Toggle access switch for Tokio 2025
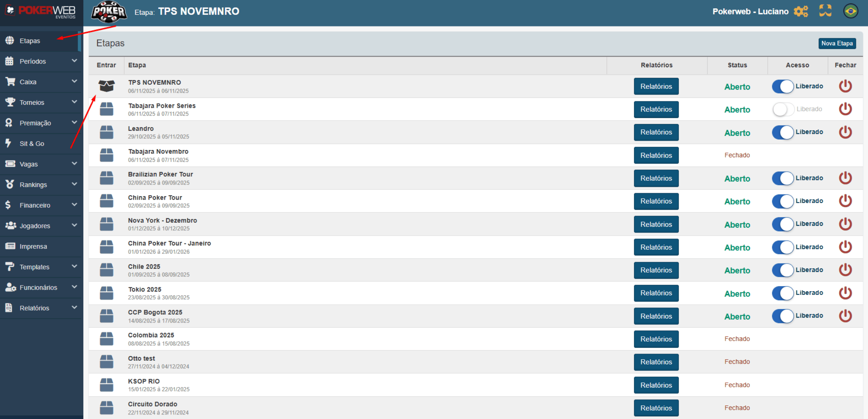This screenshot has height=419, width=868. [x=783, y=293]
